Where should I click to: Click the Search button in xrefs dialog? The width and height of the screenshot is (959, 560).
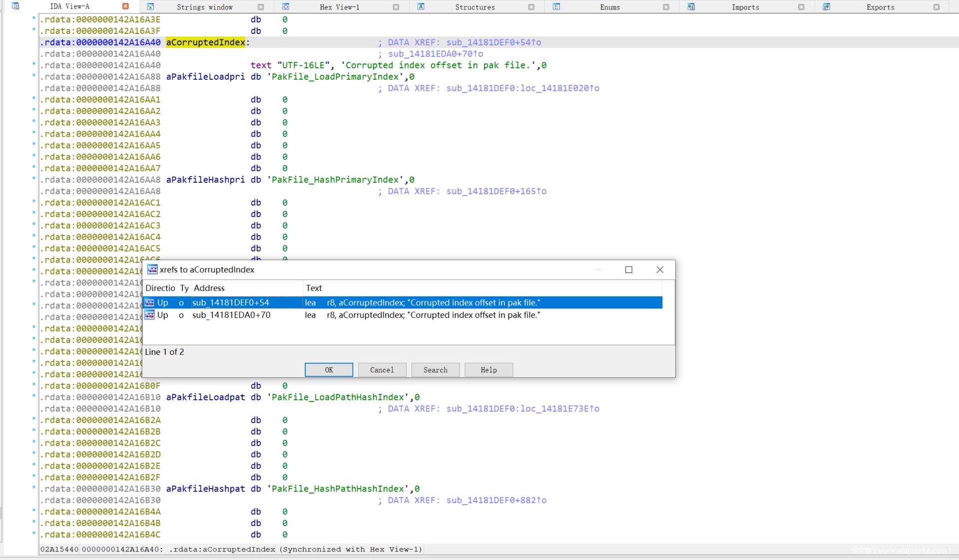[x=435, y=370]
